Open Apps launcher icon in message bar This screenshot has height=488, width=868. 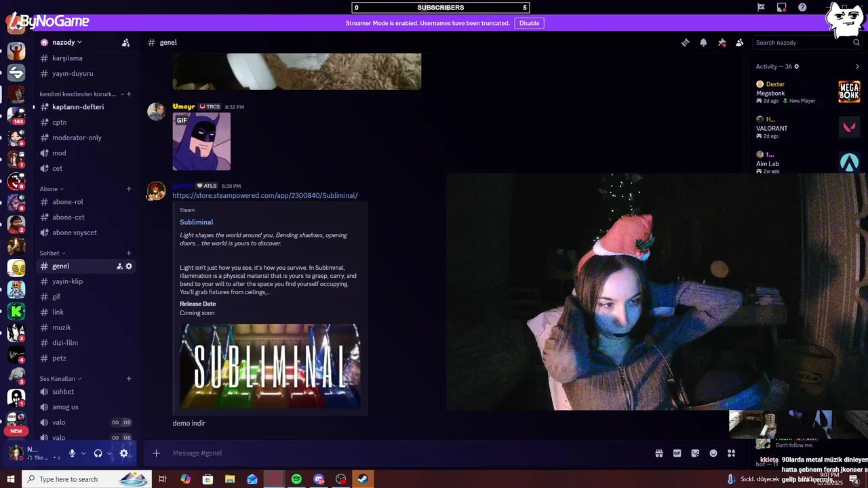point(732,453)
